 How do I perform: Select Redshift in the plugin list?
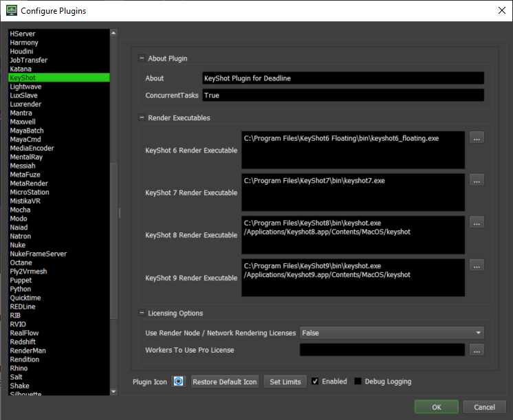coord(24,342)
